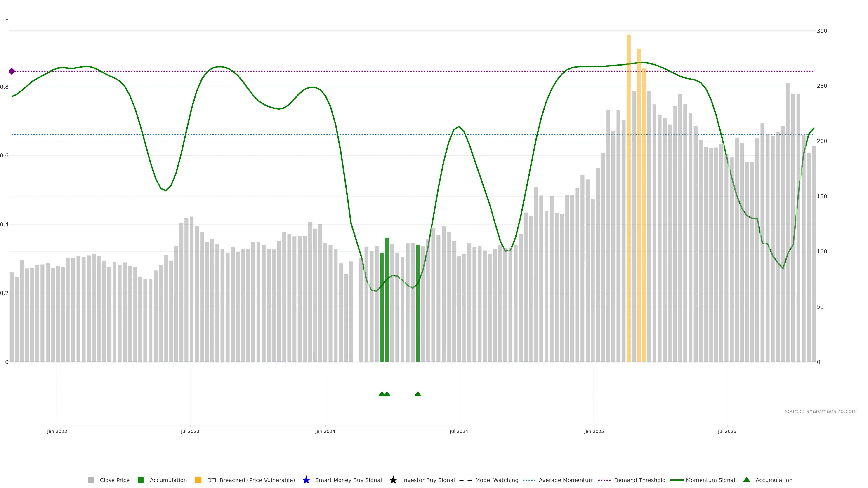Click the rightmost green accumulation triangle marker

(418, 394)
